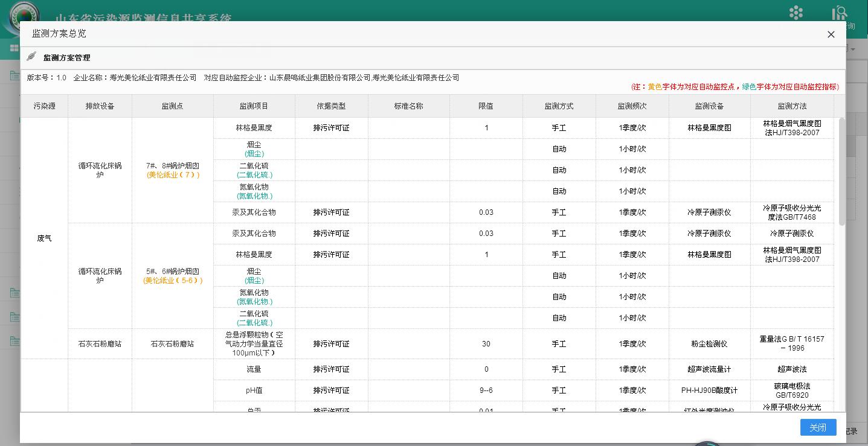Click the 冷原子测汞仪 equipment cell

click(709, 212)
